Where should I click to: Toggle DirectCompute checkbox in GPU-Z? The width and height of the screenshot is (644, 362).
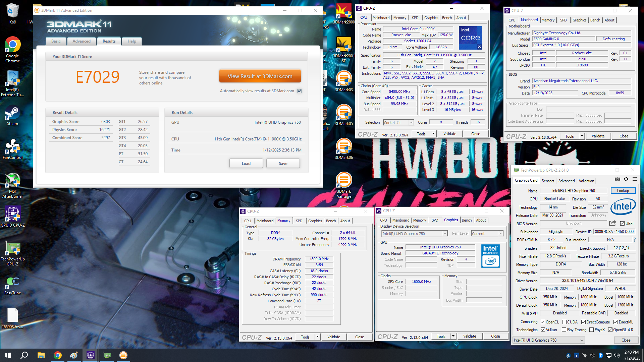[583, 322]
